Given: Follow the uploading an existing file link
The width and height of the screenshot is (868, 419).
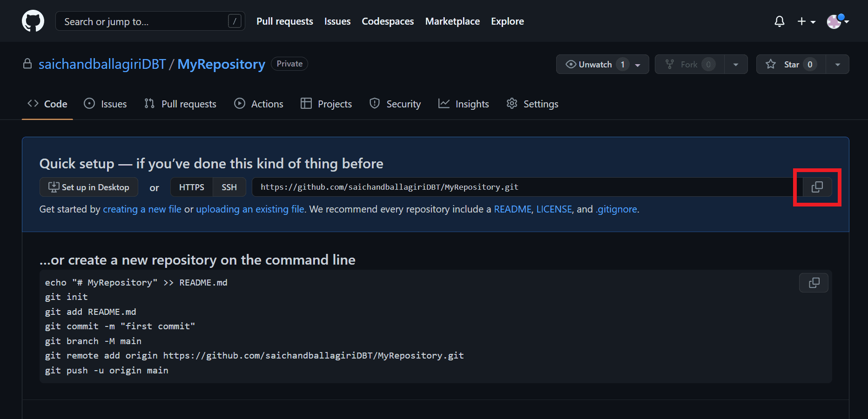Looking at the screenshot, I should (x=250, y=209).
